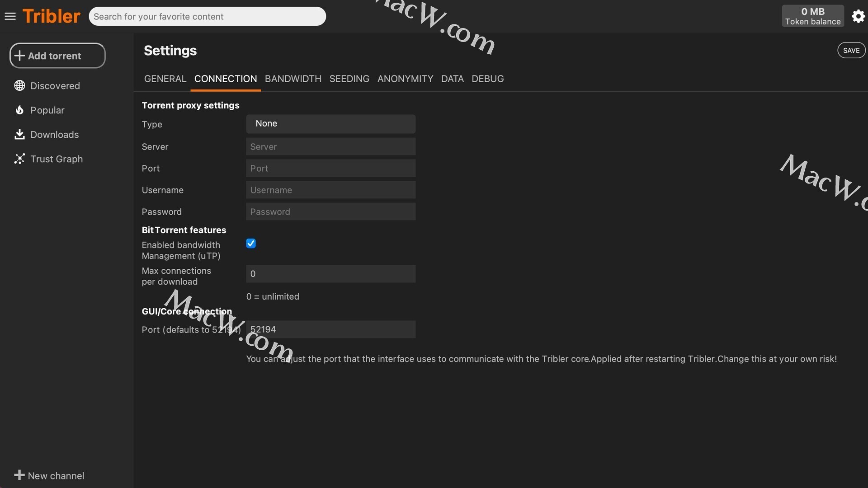Image resolution: width=868 pixels, height=488 pixels.
Task: Click the Tribler logo
Action: tap(51, 16)
